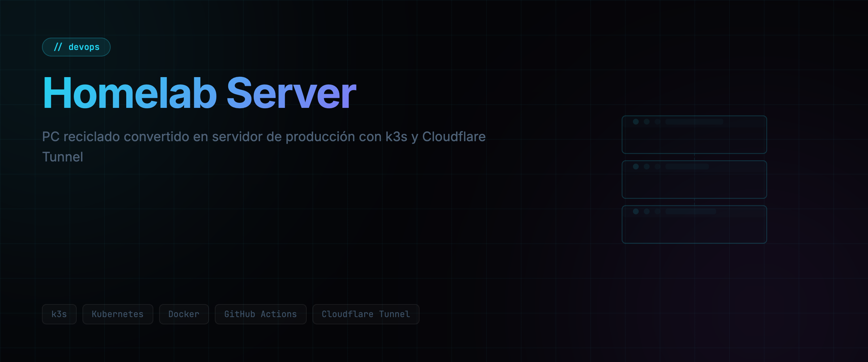The image size is (868, 362).
Task: Select the "GitHub Actions" tag
Action: [x=260, y=314]
